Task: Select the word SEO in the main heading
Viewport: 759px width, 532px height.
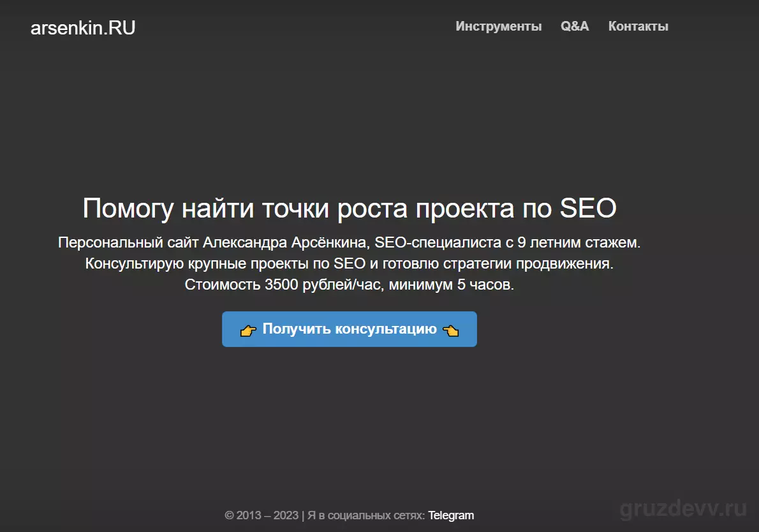Action: pos(588,208)
